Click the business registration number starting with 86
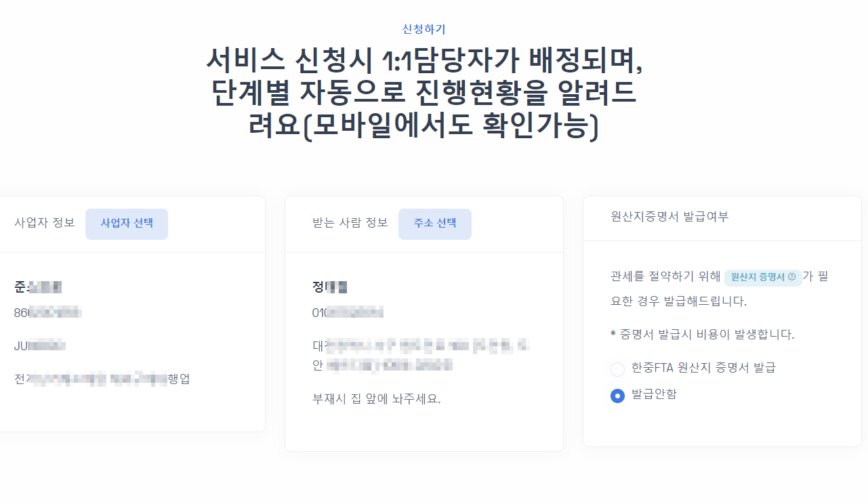 [x=47, y=312]
